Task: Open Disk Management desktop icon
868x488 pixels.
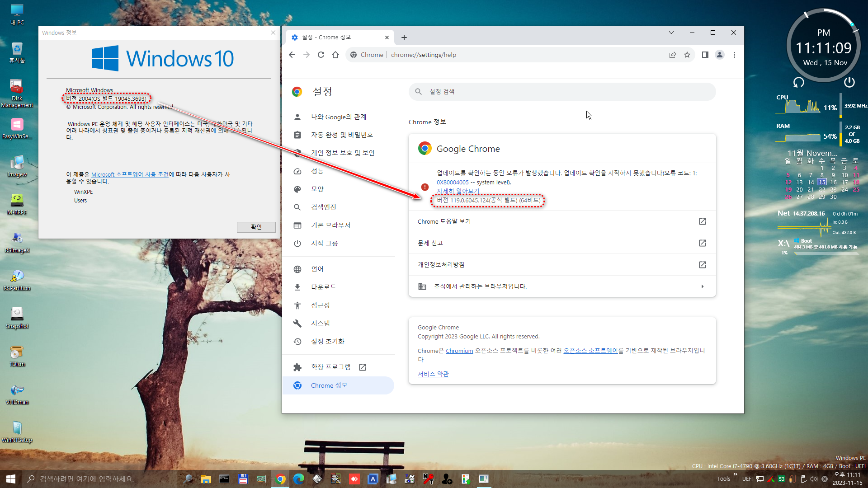Action: pos(17,94)
